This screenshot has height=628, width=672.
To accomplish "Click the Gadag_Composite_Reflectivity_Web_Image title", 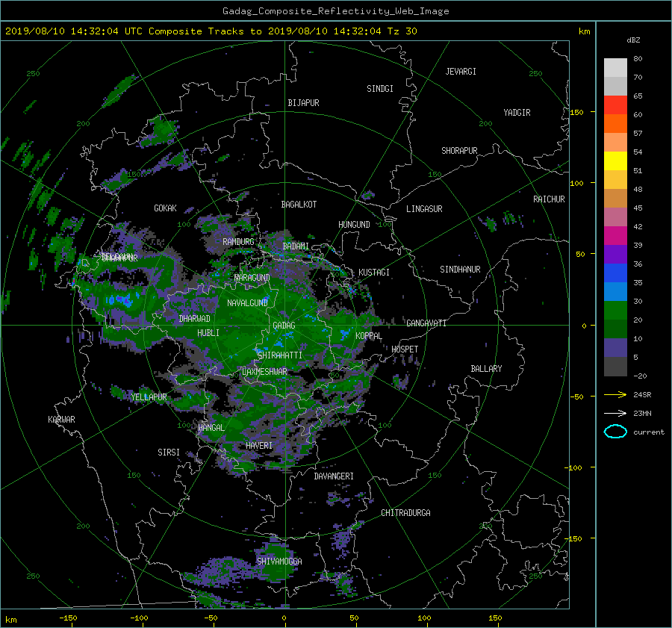I will coord(335,11).
